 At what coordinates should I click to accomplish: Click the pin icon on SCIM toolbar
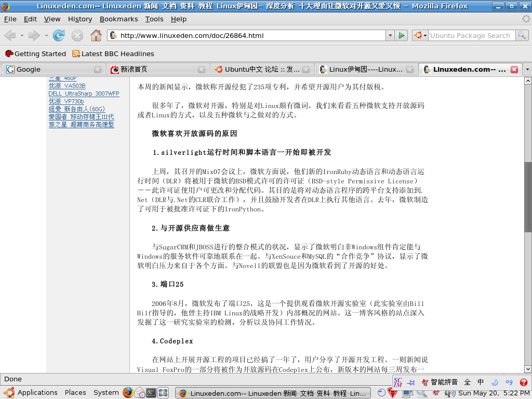(410, 383)
